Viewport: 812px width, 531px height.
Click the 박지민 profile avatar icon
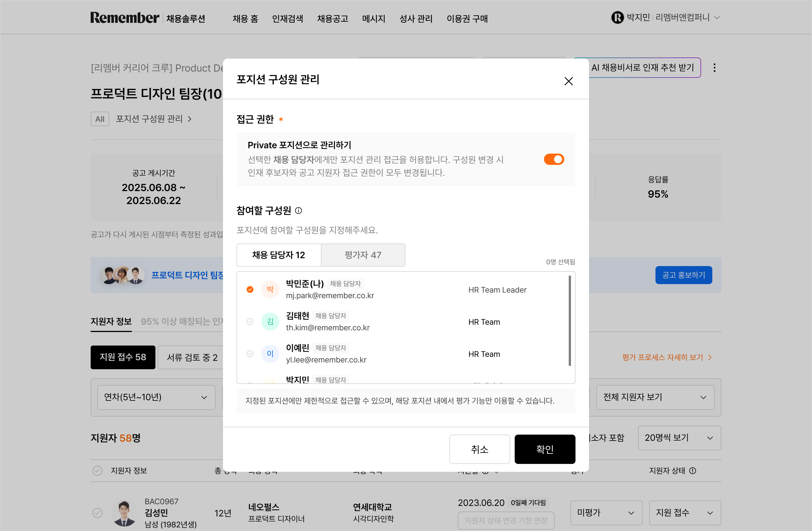[x=617, y=17]
